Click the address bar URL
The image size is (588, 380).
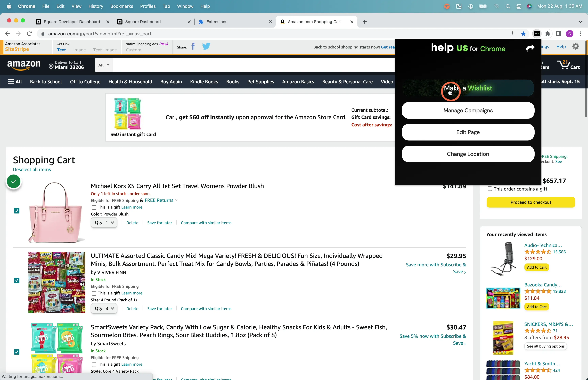coord(100,34)
